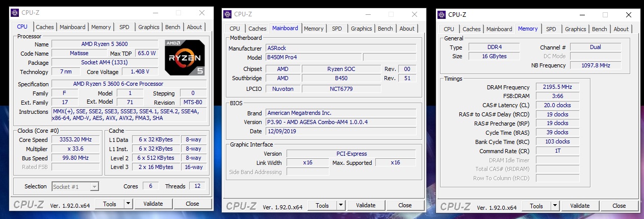644x219 pixels.
Task: Click the CPU-Z app icon in Memory window title bar
Action: click(x=443, y=14)
